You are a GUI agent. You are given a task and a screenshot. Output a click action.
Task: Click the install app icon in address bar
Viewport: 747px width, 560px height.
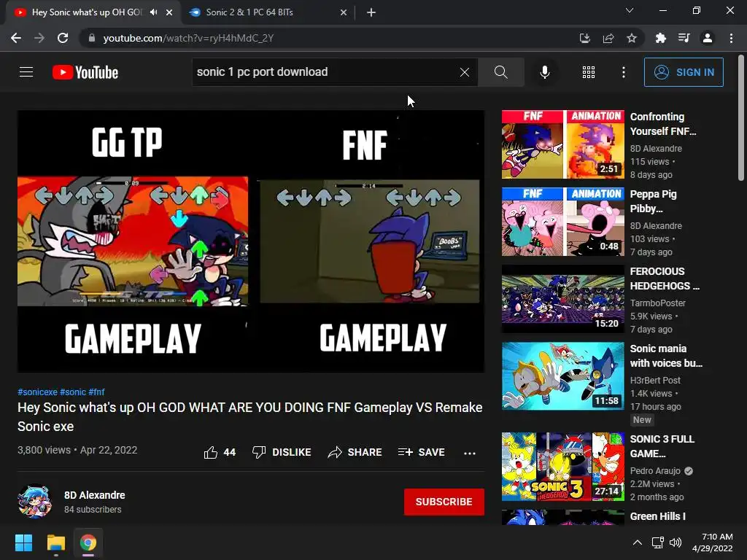click(x=584, y=38)
